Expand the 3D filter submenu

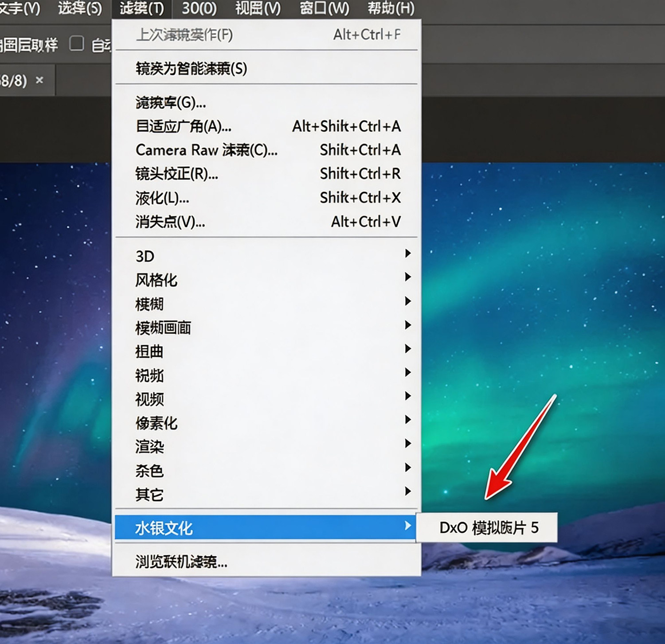click(x=266, y=256)
